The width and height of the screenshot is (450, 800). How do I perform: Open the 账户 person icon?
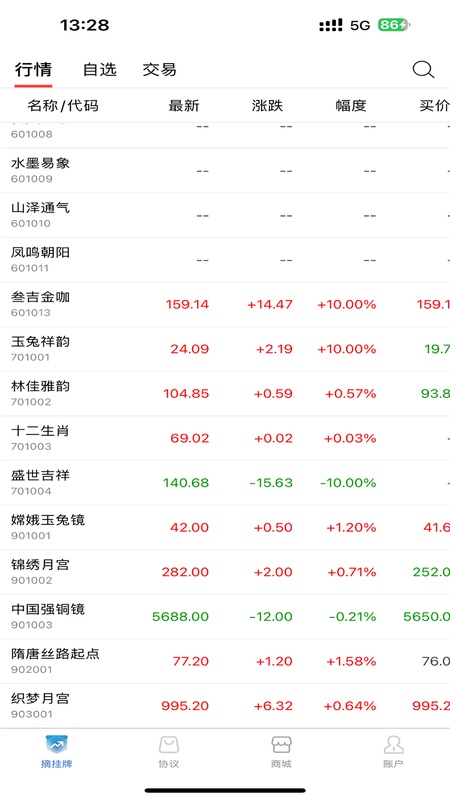[393, 745]
